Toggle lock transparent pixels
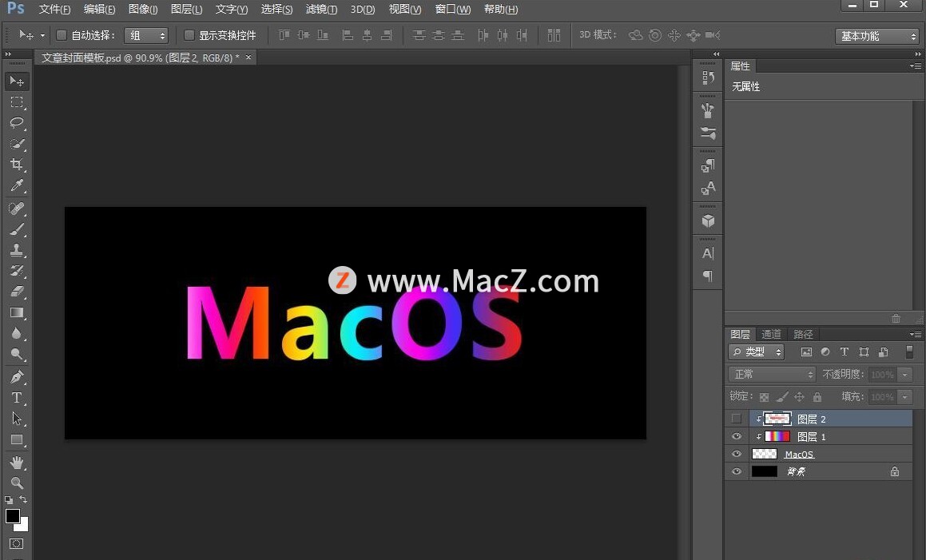The width and height of the screenshot is (926, 560). (764, 397)
